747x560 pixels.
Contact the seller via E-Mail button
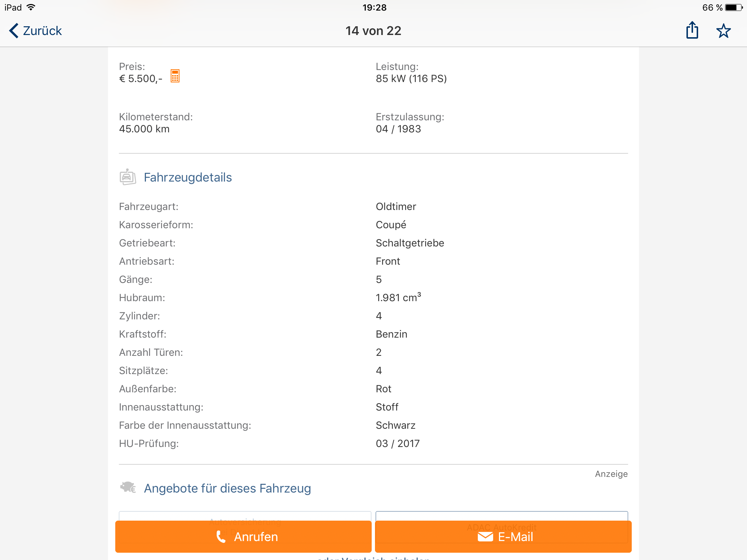point(503,537)
